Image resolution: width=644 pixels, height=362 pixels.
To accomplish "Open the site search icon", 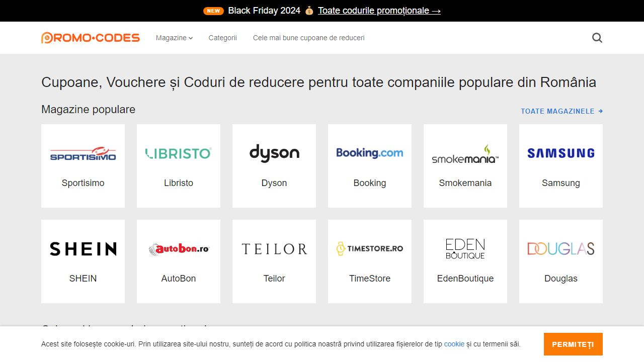I will point(597,38).
